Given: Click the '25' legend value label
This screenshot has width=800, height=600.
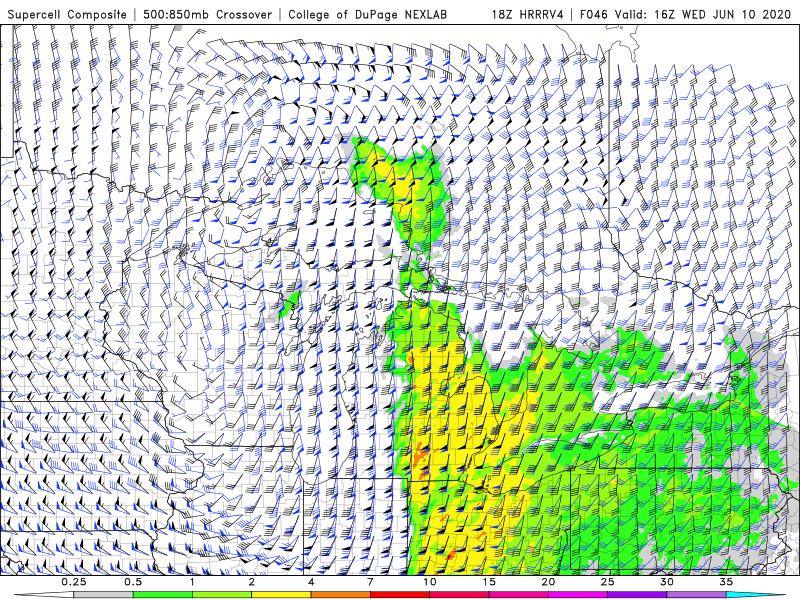Looking at the screenshot, I should tap(608, 582).
